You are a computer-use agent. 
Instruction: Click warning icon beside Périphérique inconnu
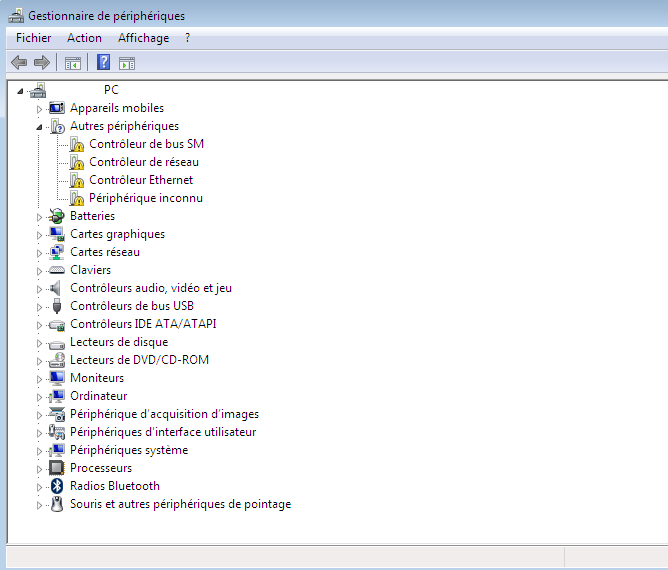tap(77, 198)
